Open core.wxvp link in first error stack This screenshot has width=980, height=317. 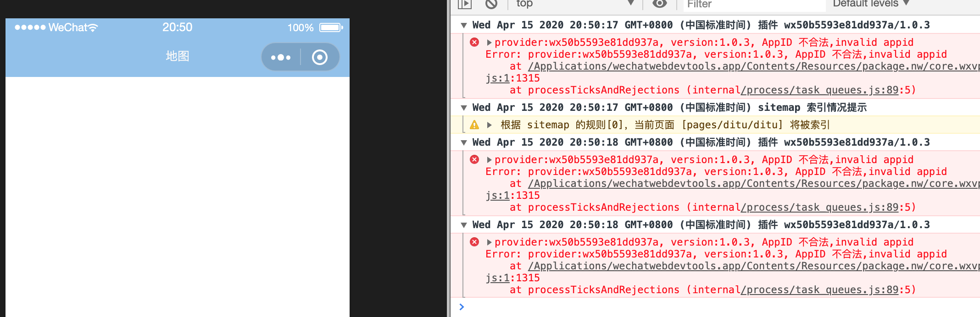(754, 66)
